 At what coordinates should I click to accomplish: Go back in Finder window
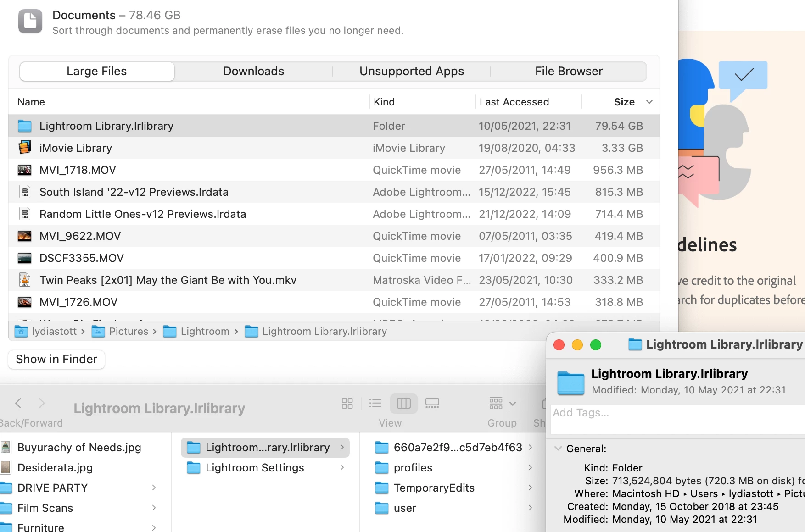pos(18,403)
